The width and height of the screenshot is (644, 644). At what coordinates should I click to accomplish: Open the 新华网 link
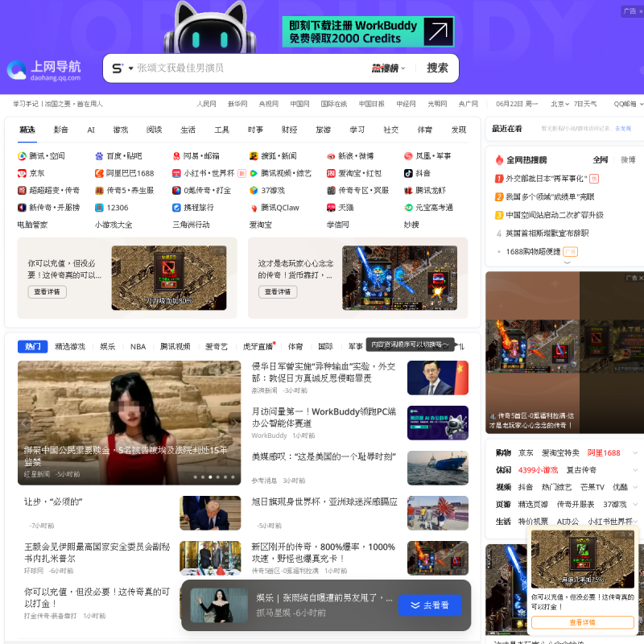coord(237,104)
